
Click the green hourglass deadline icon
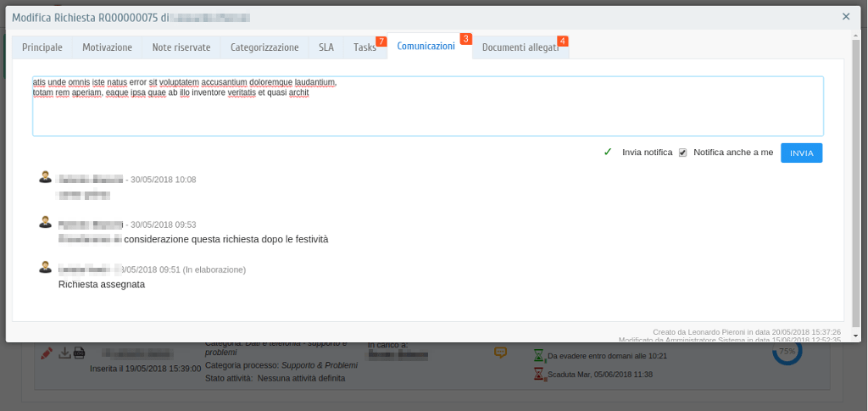pyautogui.click(x=539, y=356)
